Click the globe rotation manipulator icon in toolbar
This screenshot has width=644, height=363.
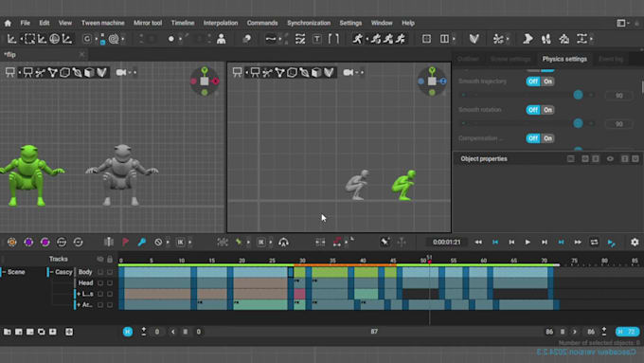[x=54, y=39]
